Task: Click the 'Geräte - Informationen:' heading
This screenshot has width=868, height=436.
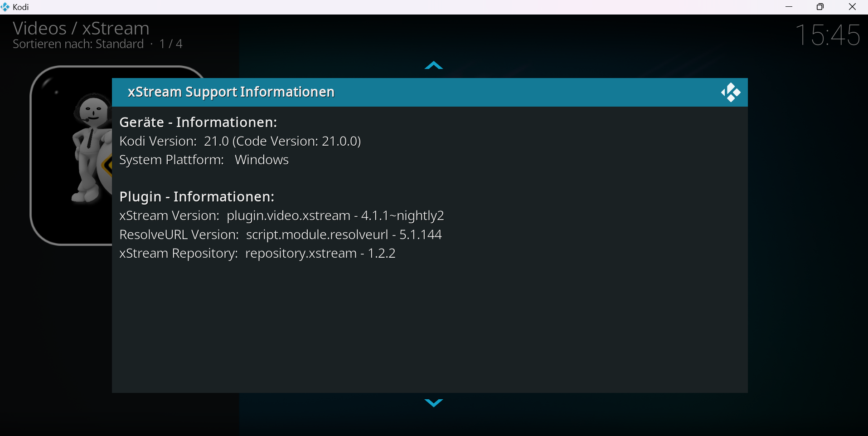Action: tap(198, 122)
